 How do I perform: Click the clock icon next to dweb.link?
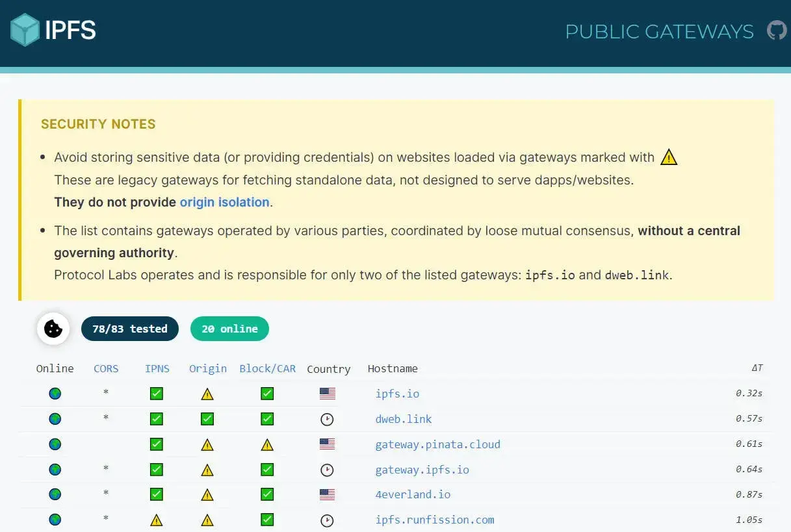point(327,419)
